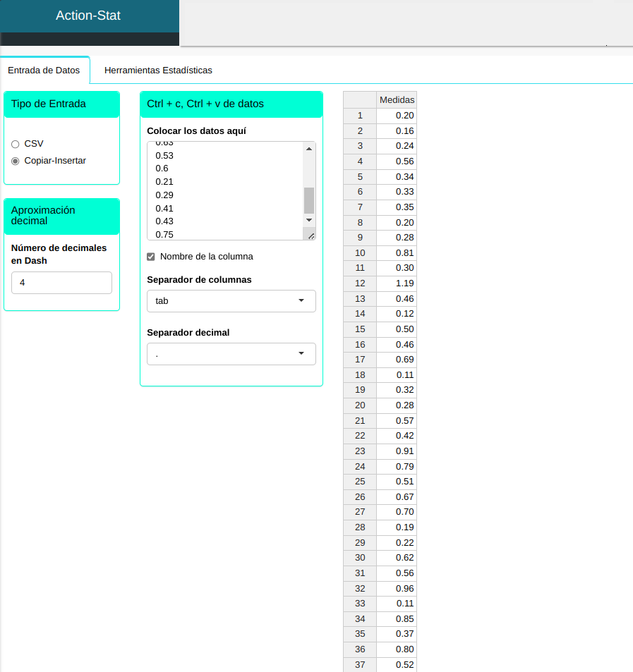
Task: Choose the Copiar-Insertar radio option
Action: [16, 161]
